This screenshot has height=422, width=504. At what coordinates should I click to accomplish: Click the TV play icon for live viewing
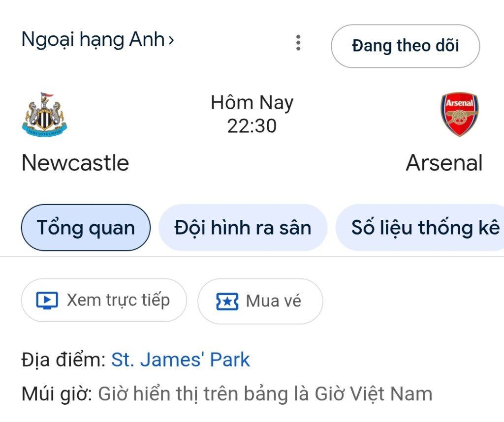47,300
